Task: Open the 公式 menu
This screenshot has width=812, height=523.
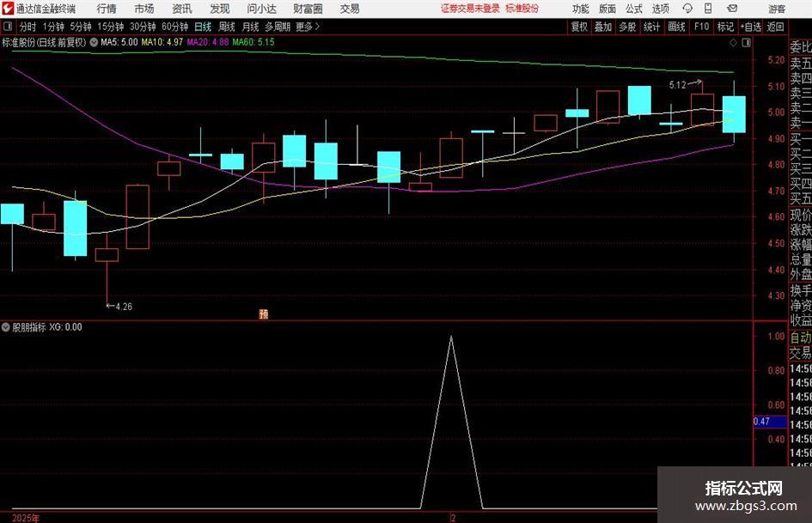Action: click(633, 9)
